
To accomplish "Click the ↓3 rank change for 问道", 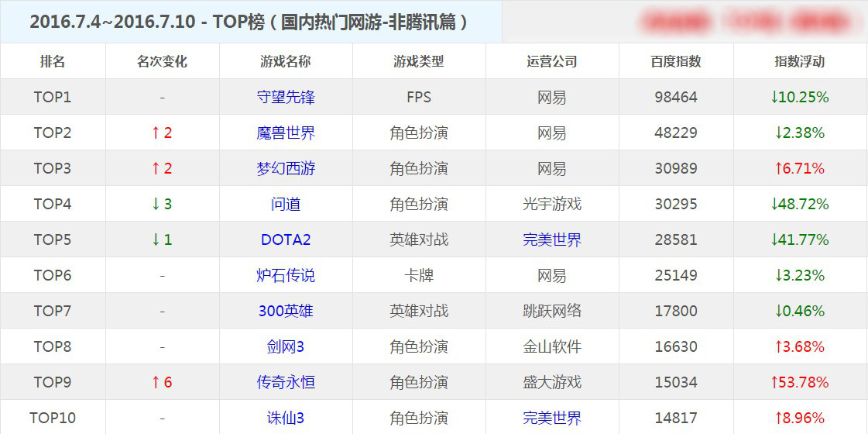I will tap(162, 204).
